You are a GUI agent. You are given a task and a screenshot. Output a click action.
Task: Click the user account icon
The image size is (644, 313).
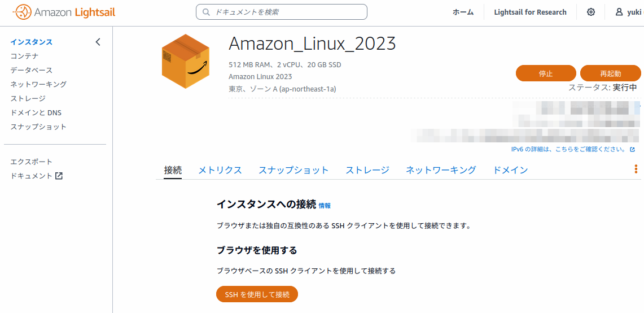tap(619, 12)
